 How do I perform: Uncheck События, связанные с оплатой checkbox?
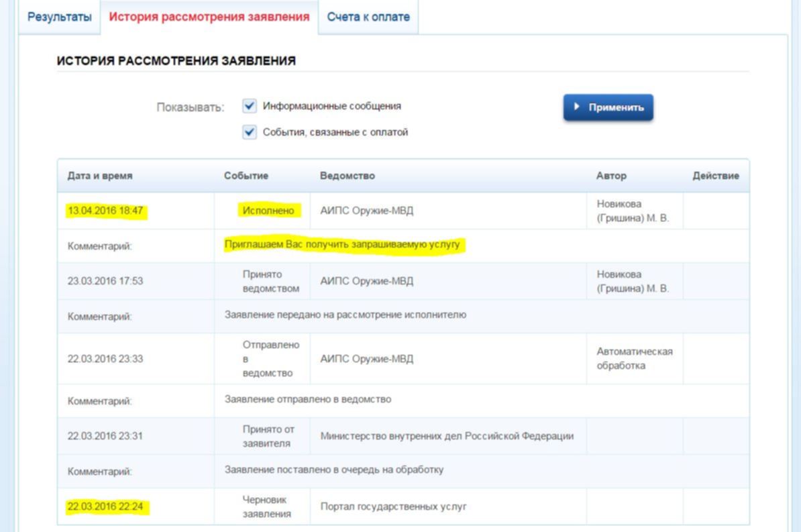tap(250, 132)
